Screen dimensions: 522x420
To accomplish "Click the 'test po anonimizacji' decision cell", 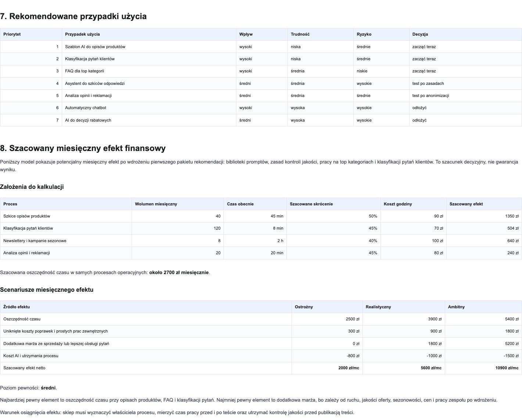I will click(x=465, y=96).
